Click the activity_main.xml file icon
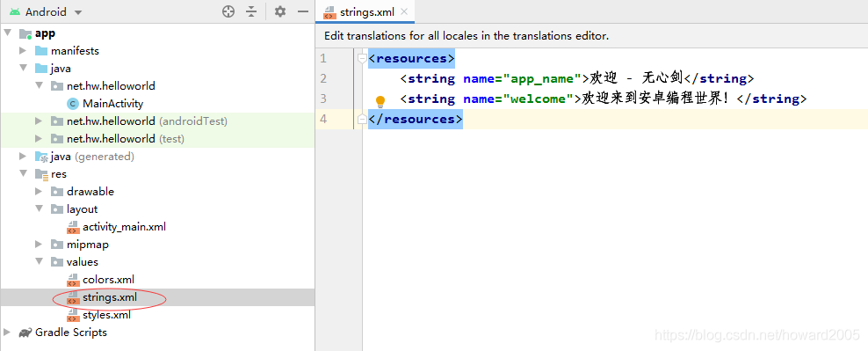 73,227
